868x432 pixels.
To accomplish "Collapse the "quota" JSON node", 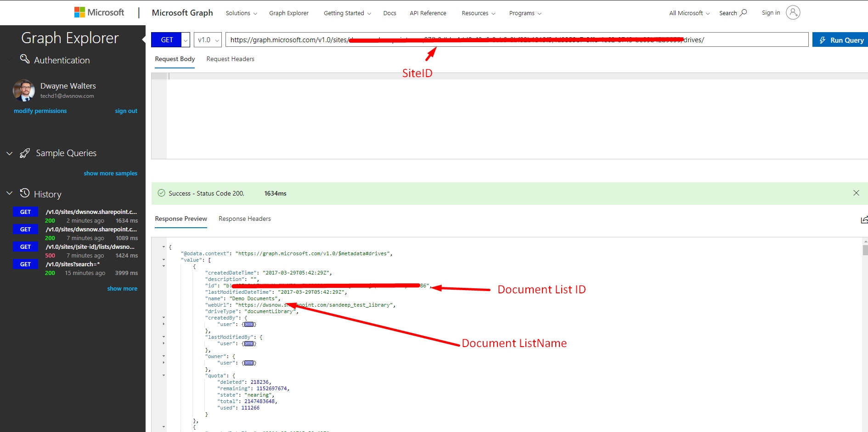I will [163, 376].
